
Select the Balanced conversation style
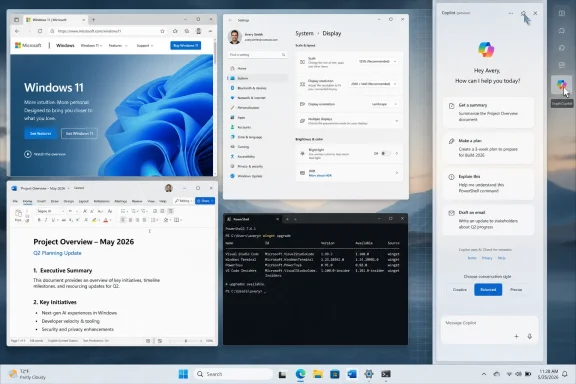pyautogui.click(x=488, y=290)
